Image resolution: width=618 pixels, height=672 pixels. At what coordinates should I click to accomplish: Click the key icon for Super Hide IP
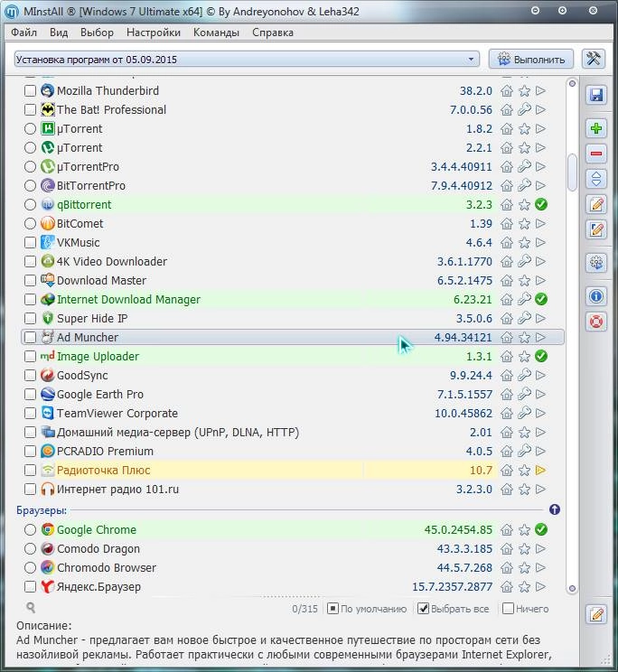(x=524, y=319)
